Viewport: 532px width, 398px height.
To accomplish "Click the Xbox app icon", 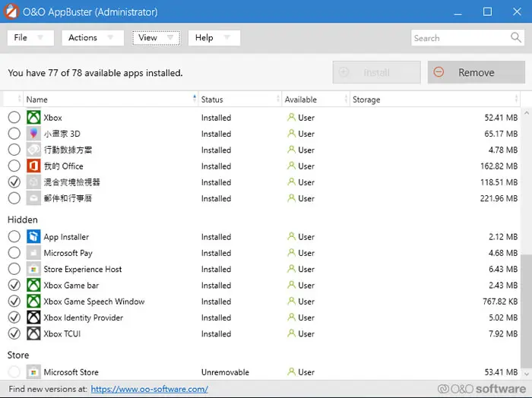I will click(33, 118).
